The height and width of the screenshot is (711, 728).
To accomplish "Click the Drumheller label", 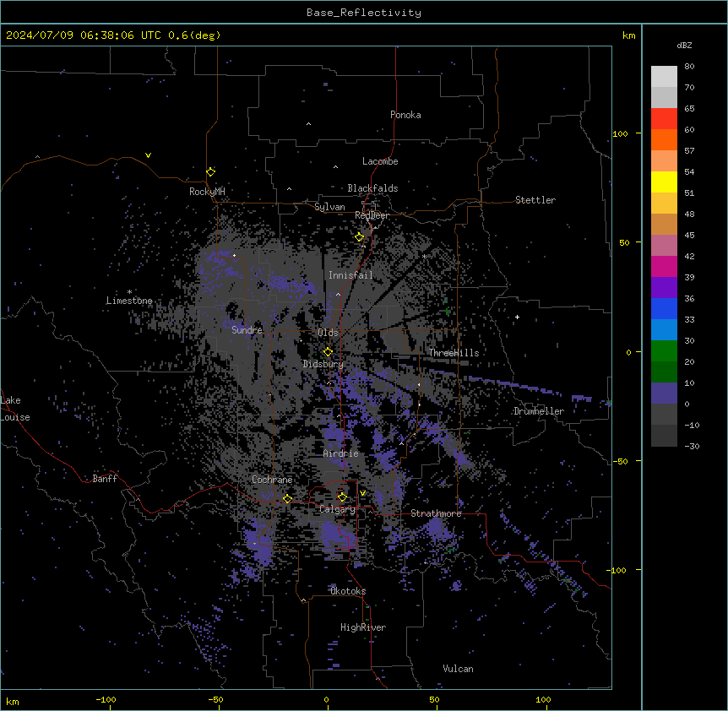I will coord(539,411).
